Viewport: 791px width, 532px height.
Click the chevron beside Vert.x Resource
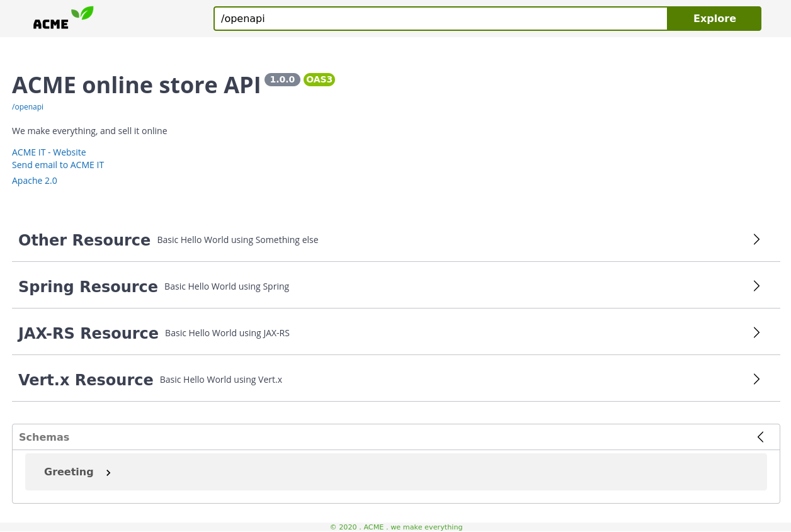[756, 379]
